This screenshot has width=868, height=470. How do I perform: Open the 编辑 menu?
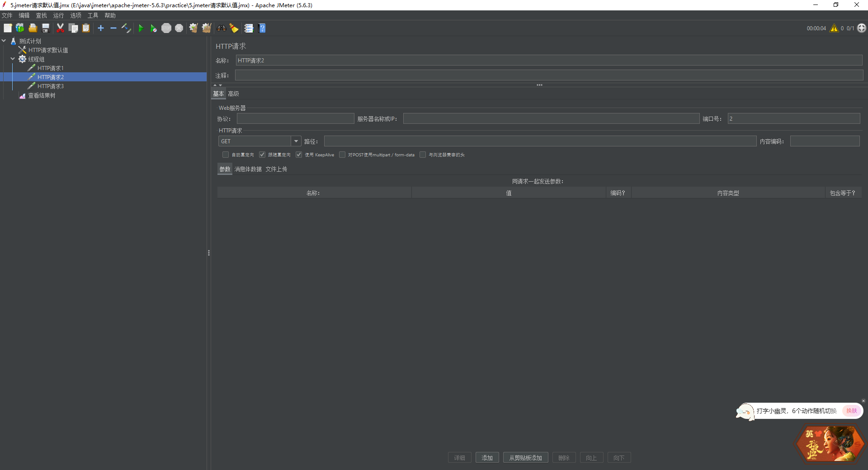click(x=24, y=15)
